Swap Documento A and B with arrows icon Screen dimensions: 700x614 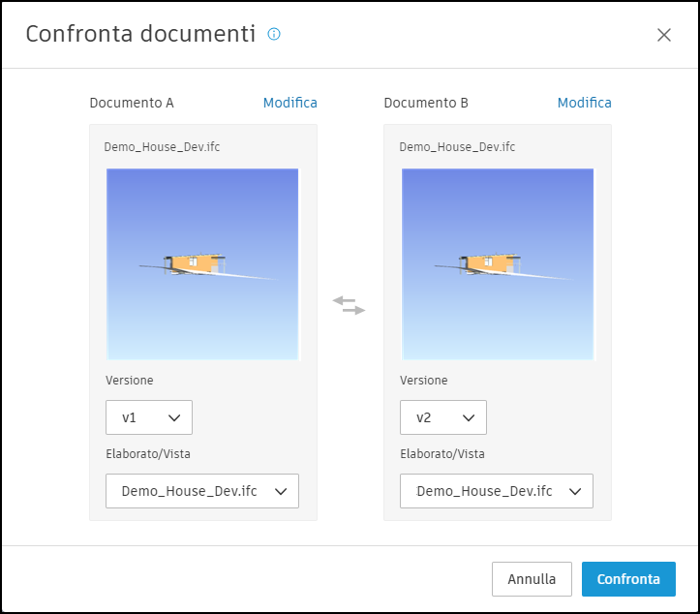coord(350,305)
